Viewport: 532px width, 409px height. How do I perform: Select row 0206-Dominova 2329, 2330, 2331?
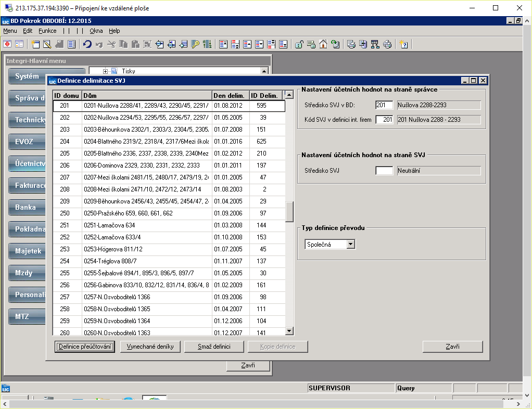pos(169,165)
